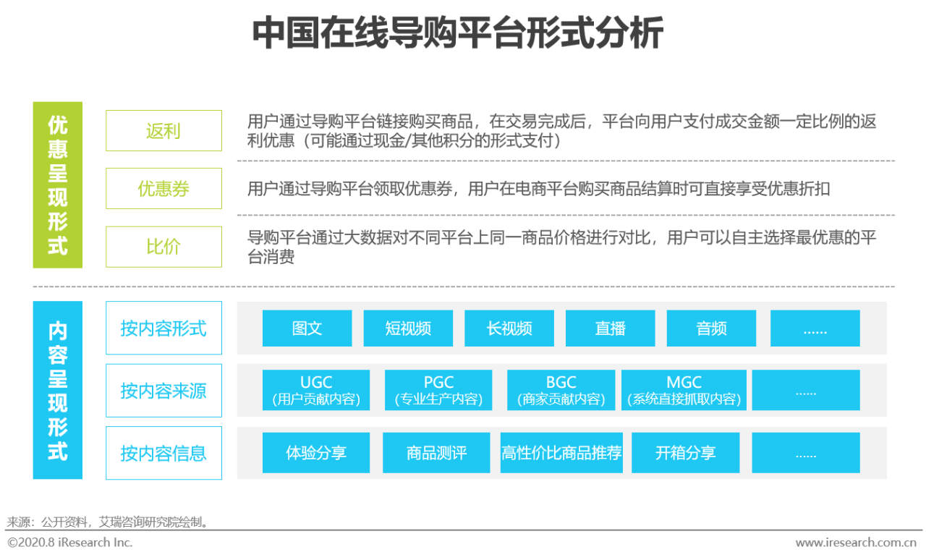This screenshot has width=926, height=560.
Task: Select the 音频 tile
Action: point(711,328)
